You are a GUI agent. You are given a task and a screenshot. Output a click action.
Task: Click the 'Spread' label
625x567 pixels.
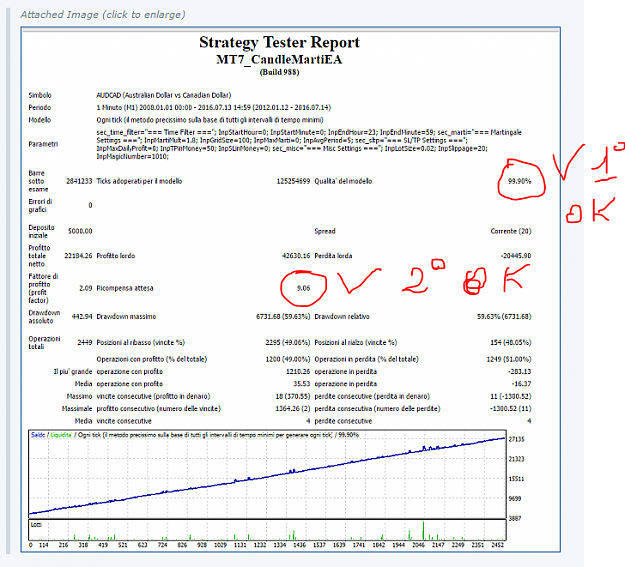click(325, 231)
